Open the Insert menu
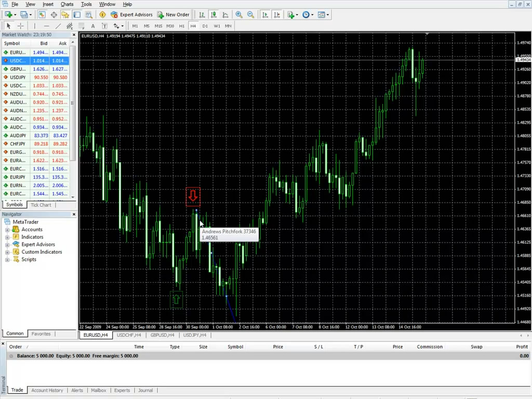The width and height of the screenshot is (532, 399). point(48,4)
